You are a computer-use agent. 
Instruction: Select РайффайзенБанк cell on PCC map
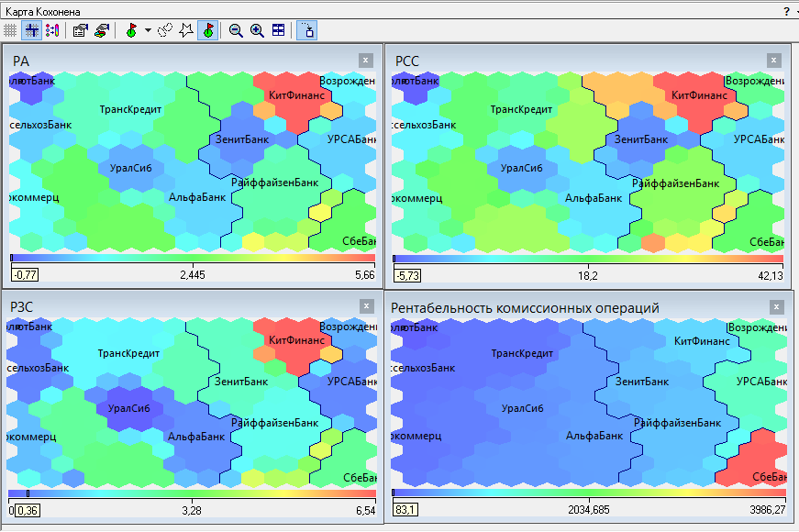click(x=676, y=183)
